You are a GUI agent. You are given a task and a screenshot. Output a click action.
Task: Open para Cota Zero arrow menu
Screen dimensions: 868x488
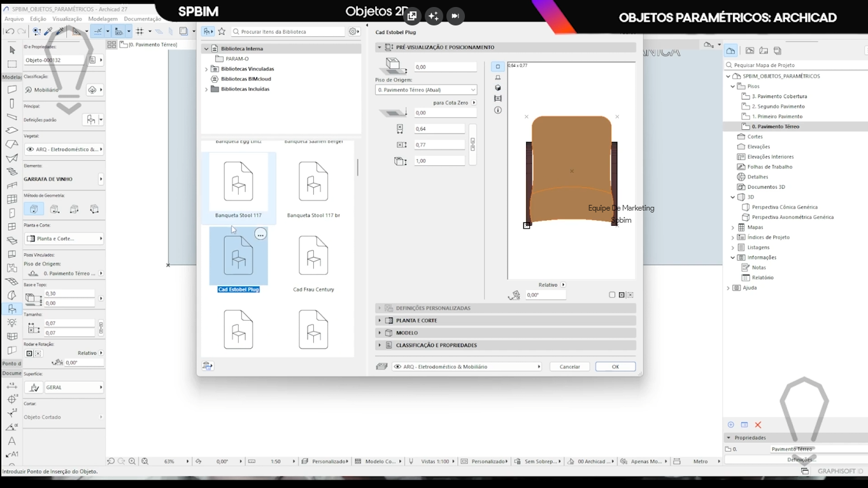pyautogui.click(x=474, y=102)
